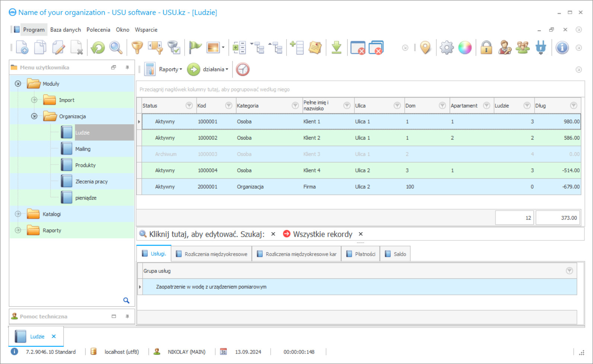
Task: Click the blue info icon in toolbar
Action: 562,48
